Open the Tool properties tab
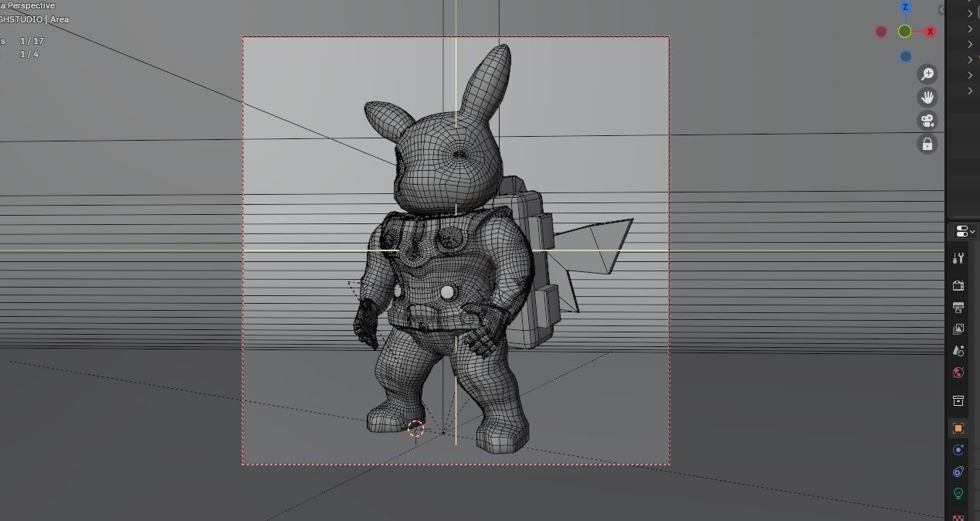 pos(958,258)
